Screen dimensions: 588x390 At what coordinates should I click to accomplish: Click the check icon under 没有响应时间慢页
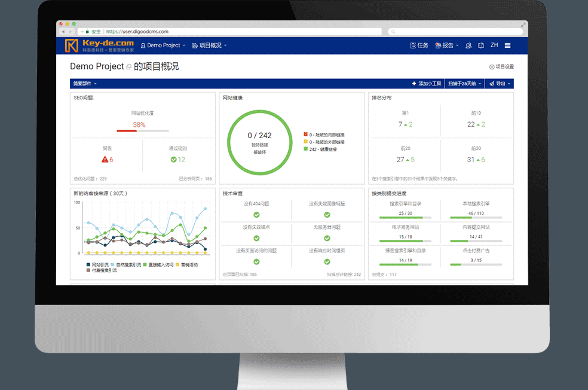(x=327, y=262)
